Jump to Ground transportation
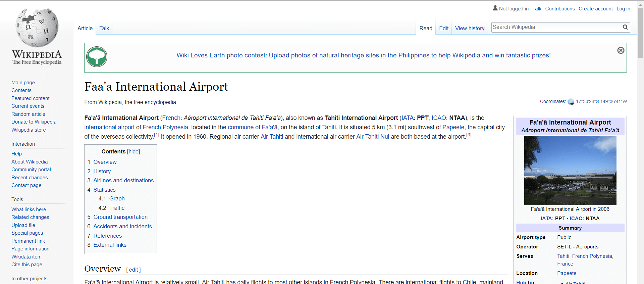Viewport: 644px width, 284px height. (120, 217)
